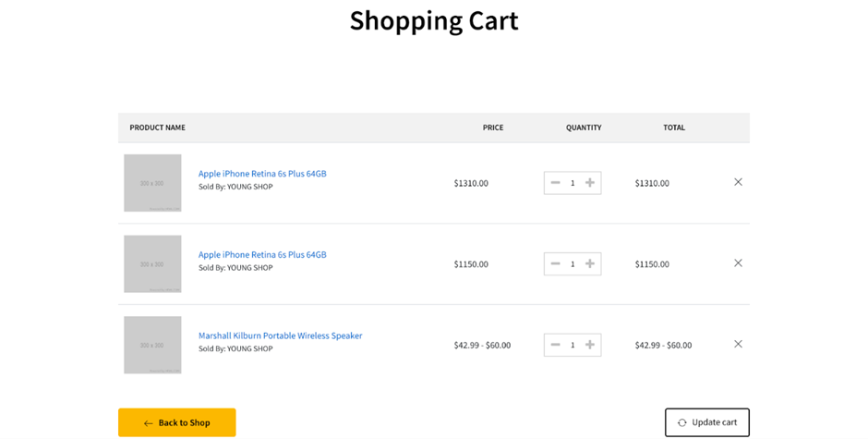Click the Back to Shop button
The image size is (868, 439).
point(176,422)
